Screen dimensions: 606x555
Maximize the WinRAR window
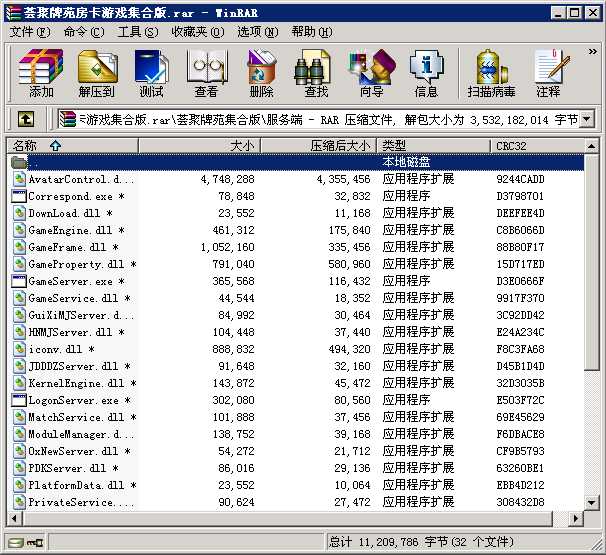point(575,13)
